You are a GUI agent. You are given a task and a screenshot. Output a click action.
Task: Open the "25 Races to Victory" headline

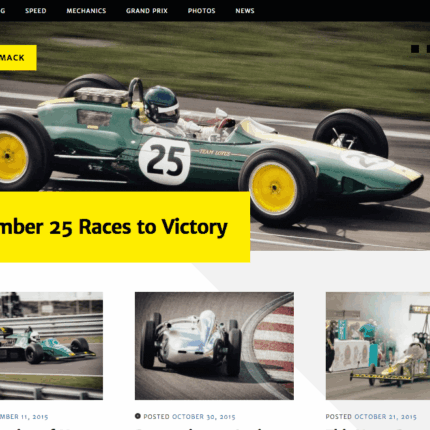(x=114, y=227)
